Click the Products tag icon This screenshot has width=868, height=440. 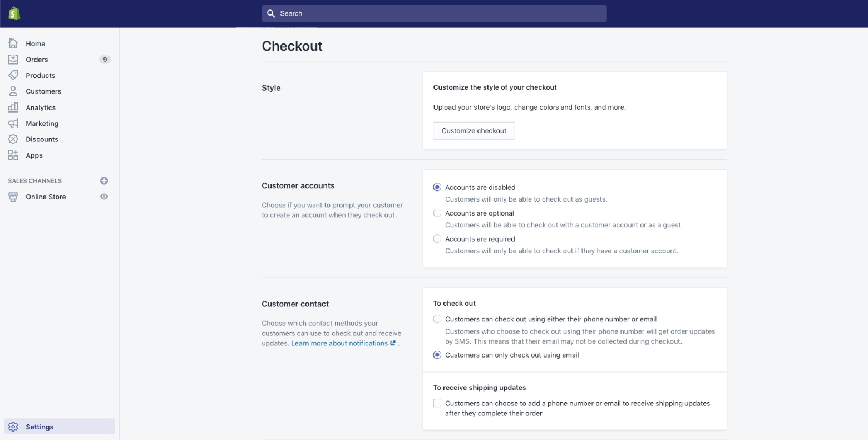pos(13,75)
